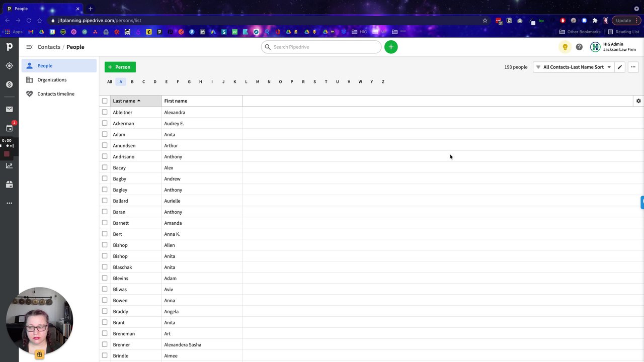This screenshot has height=362, width=644.
Task: Open People in left navigation
Action: (59, 66)
